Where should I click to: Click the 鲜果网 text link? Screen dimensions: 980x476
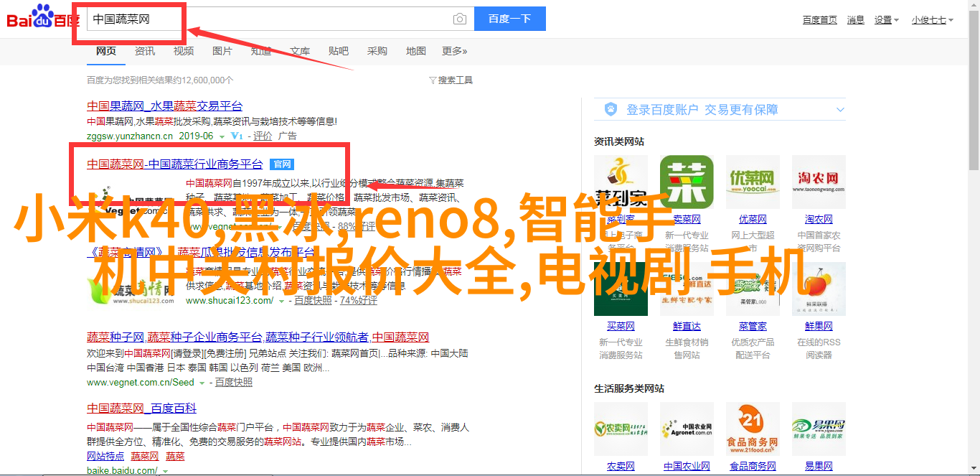(x=819, y=327)
